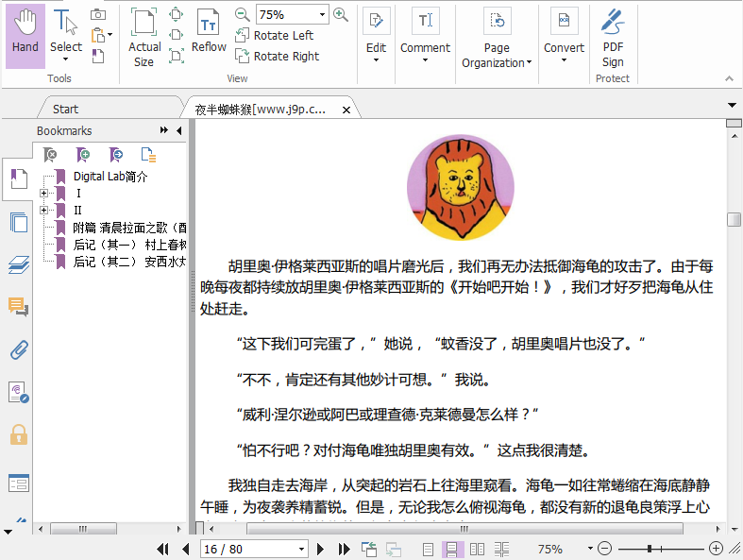This screenshot has width=743, height=560.
Task: Go to previous view icon
Action: (x=369, y=549)
